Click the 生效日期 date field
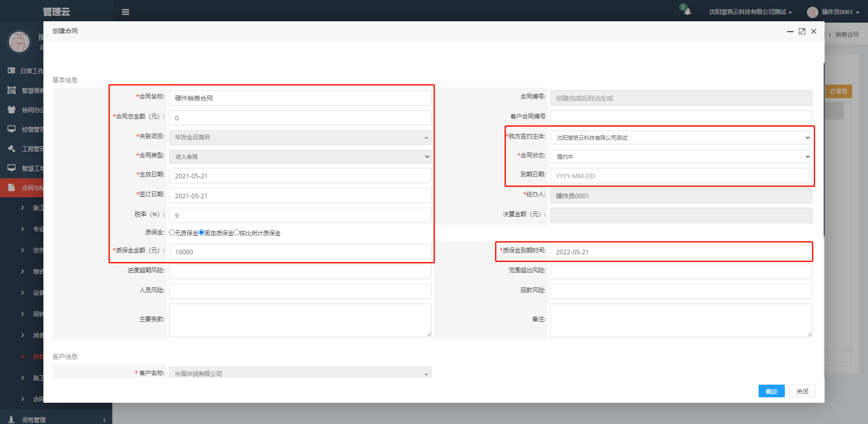 (300, 176)
